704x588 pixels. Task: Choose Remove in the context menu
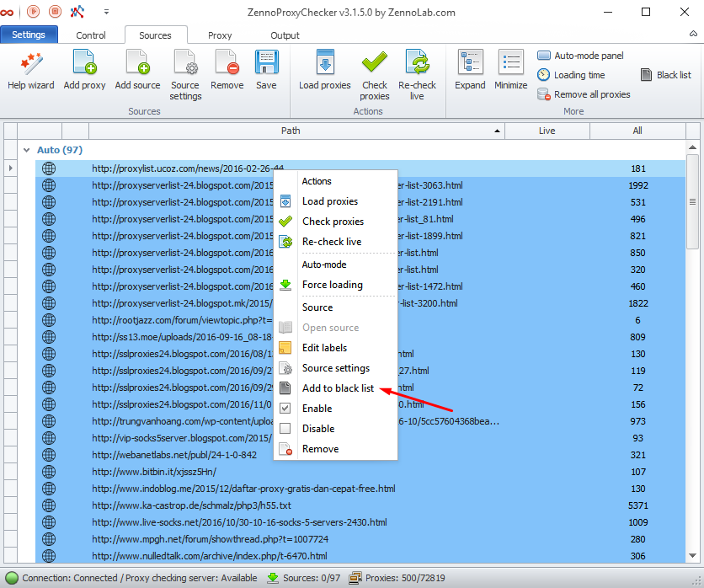[336, 449]
